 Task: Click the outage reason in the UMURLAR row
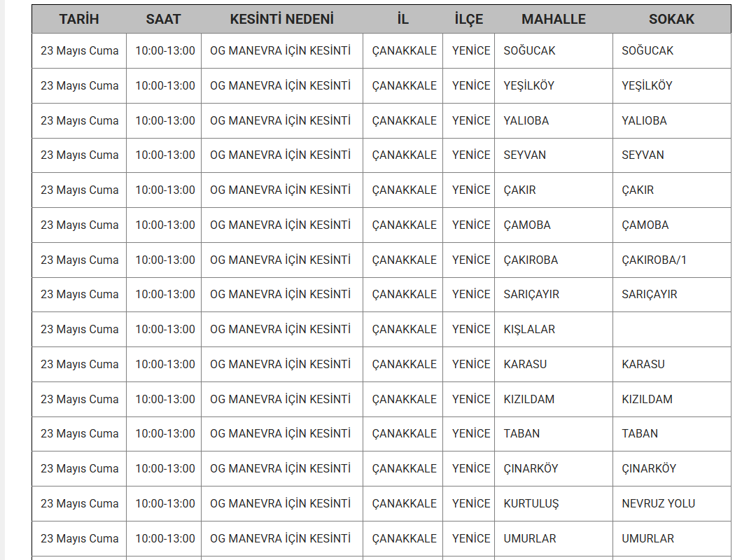(x=280, y=538)
